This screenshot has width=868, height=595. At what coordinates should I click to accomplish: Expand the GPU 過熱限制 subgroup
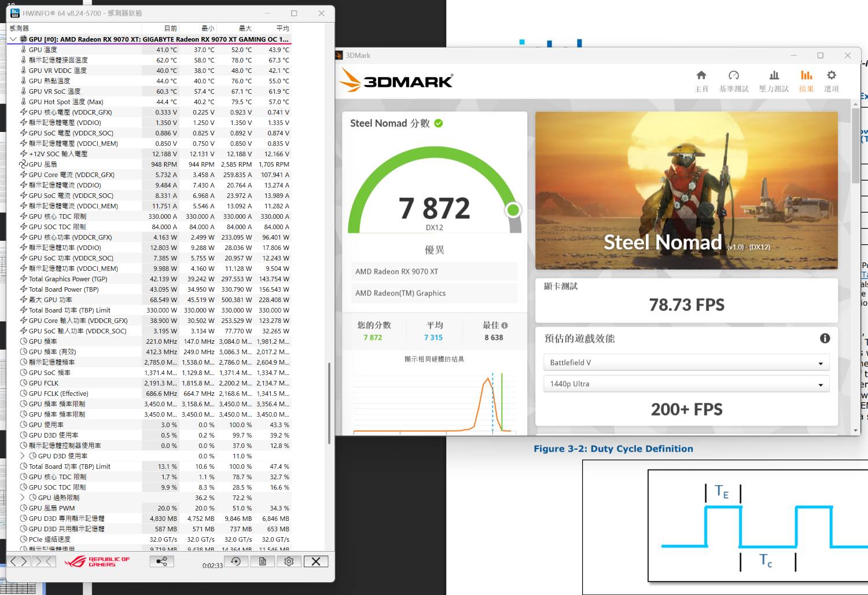(x=23, y=498)
